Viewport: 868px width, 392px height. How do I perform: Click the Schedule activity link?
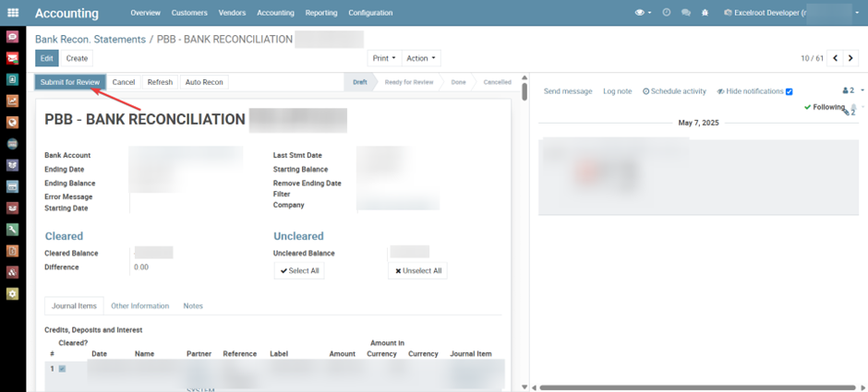tap(674, 91)
